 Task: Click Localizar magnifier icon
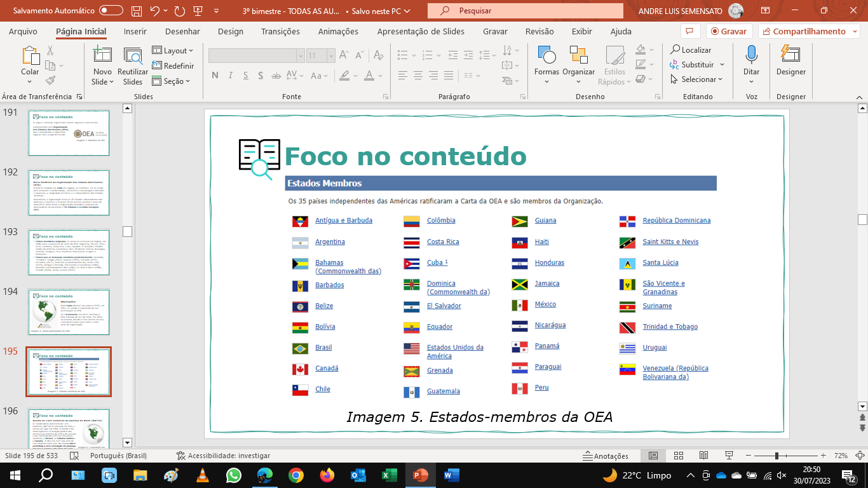click(675, 50)
